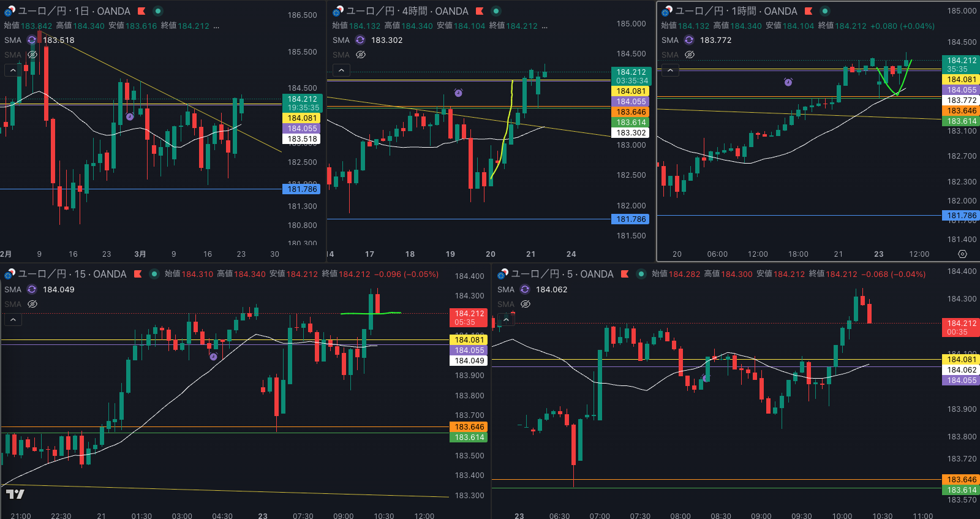Image resolution: width=980 pixels, height=519 pixels.
Task: Click the SMA sync icon on the 5-minute chart
Action: coord(525,289)
